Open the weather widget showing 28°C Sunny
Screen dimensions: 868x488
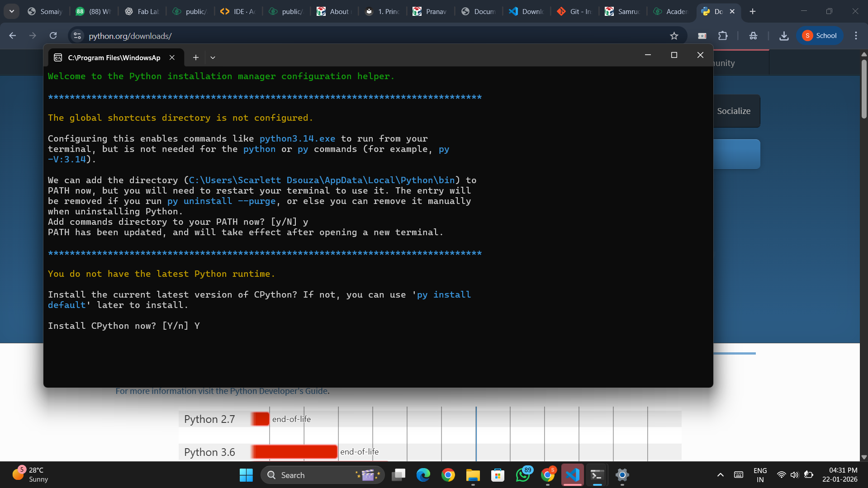pos(30,475)
